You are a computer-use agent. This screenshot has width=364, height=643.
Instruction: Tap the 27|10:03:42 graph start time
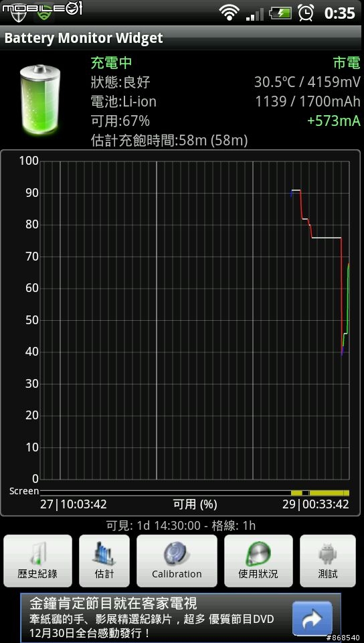[x=74, y=504]
